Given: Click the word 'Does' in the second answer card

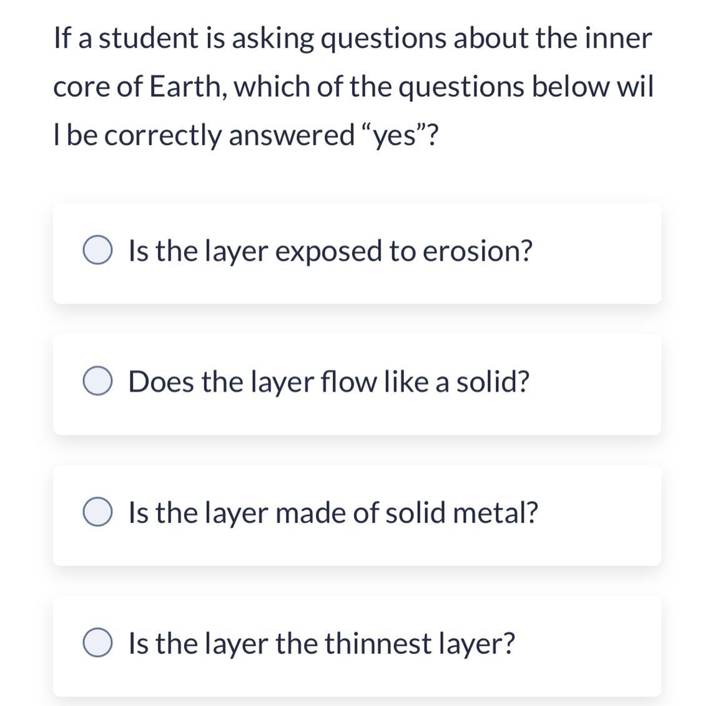Looking at the screenshot, I should (161, 382).
